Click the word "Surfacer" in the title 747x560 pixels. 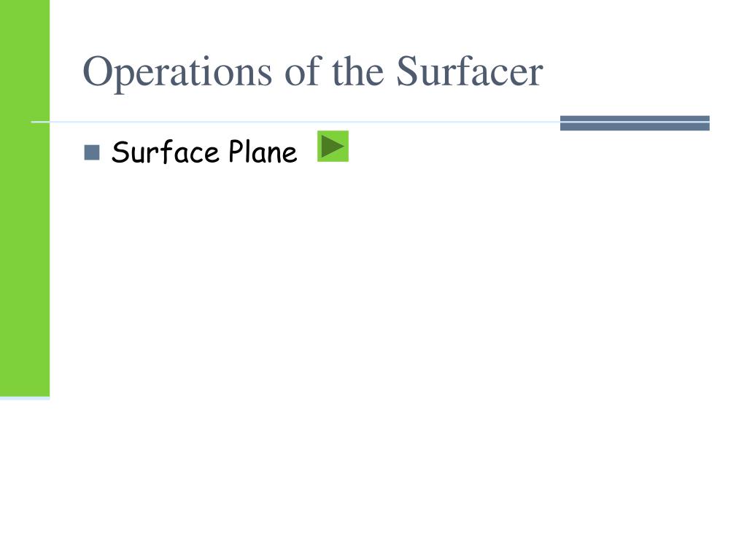click(x=470, y=71)
